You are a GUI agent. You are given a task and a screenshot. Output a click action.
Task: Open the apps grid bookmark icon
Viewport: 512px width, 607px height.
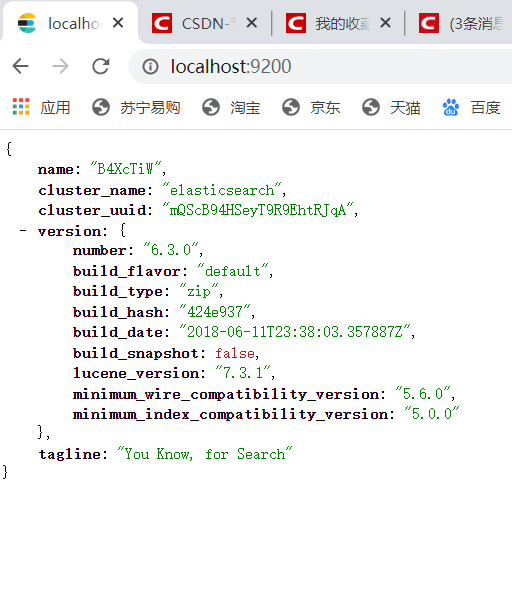tap(21, 107)
